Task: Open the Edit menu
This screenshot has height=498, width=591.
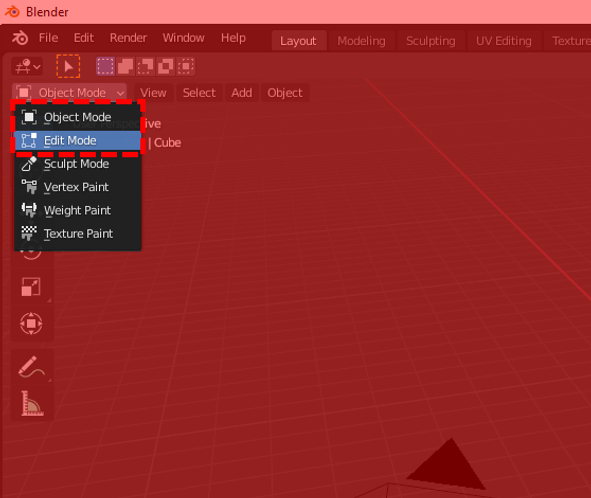Action: pyautogui.click(x=84, y=38)
